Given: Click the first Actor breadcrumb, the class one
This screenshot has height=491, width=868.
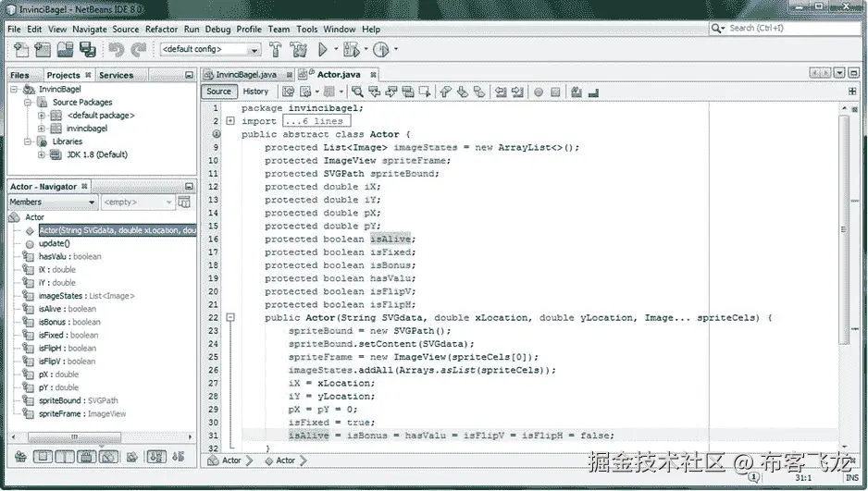Looking at the screenshot, I should click(x=230, y=460).
